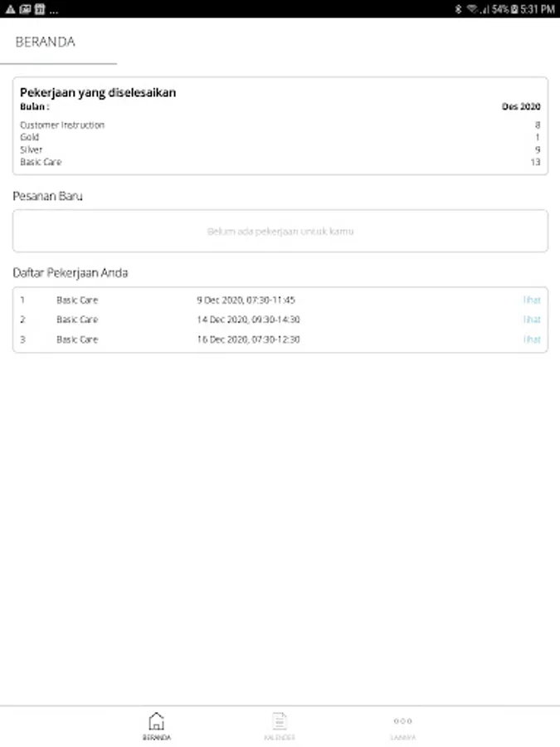560x747 pixels.
Task: Tap the empty Pesanan Baru box
Action: click(280, 232)
